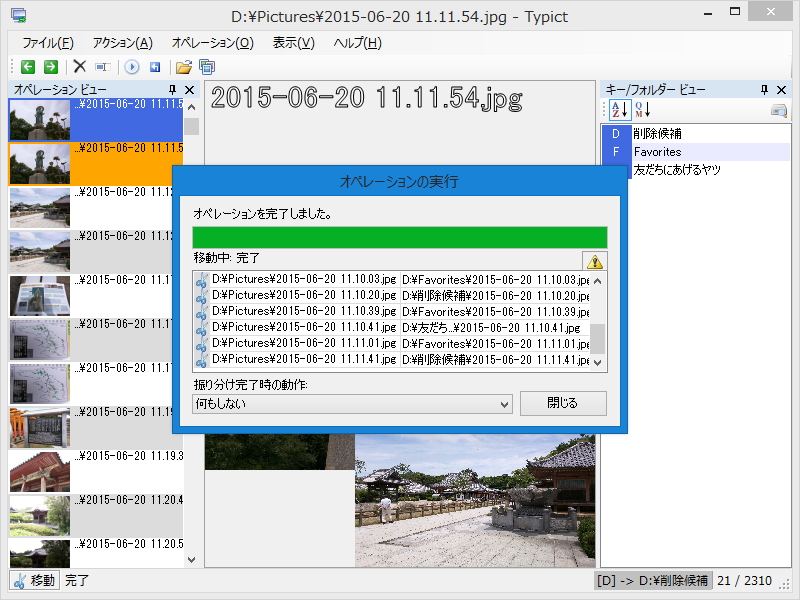Maximize the Typict window
The image size is (800, 600).
point(735,12)
